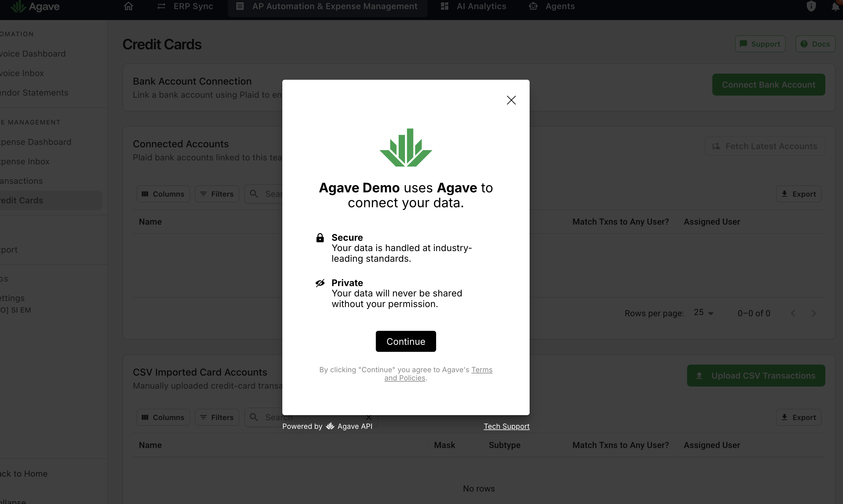Open the Support button

coord(760,44)
